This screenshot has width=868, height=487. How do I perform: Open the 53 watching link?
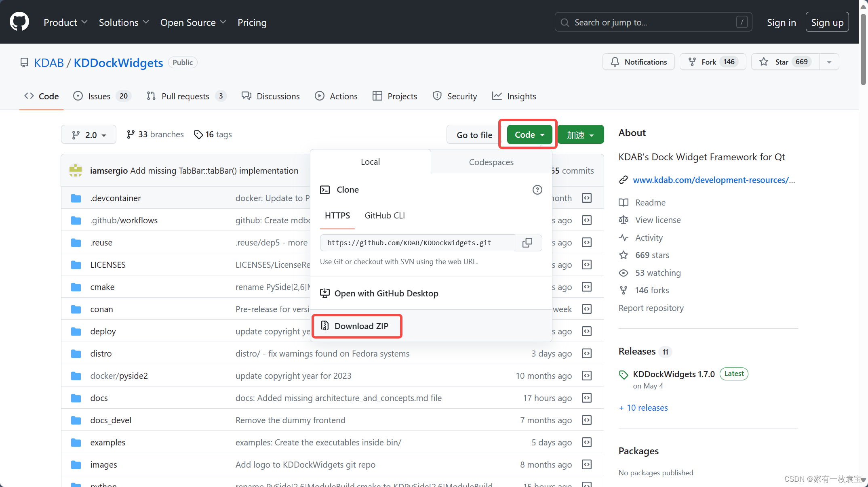(x=658, y=273)
